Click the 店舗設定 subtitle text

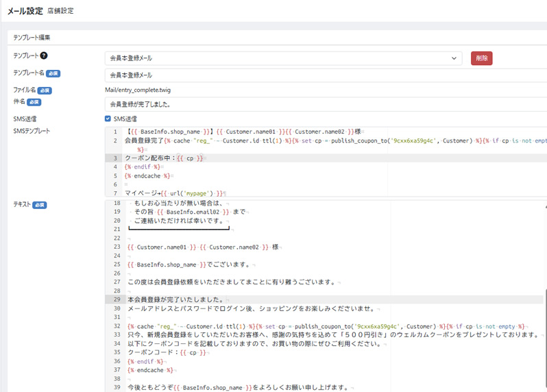(x=61, y=11)
